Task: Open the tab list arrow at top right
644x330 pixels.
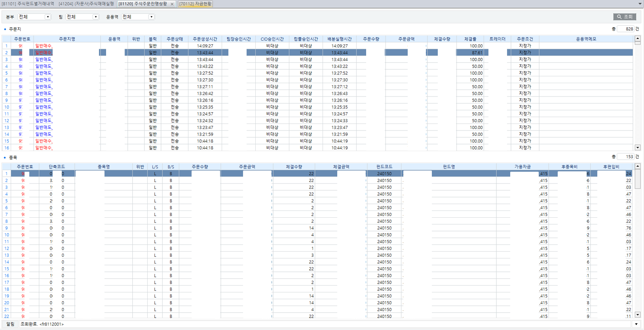Action: (640, 4)
